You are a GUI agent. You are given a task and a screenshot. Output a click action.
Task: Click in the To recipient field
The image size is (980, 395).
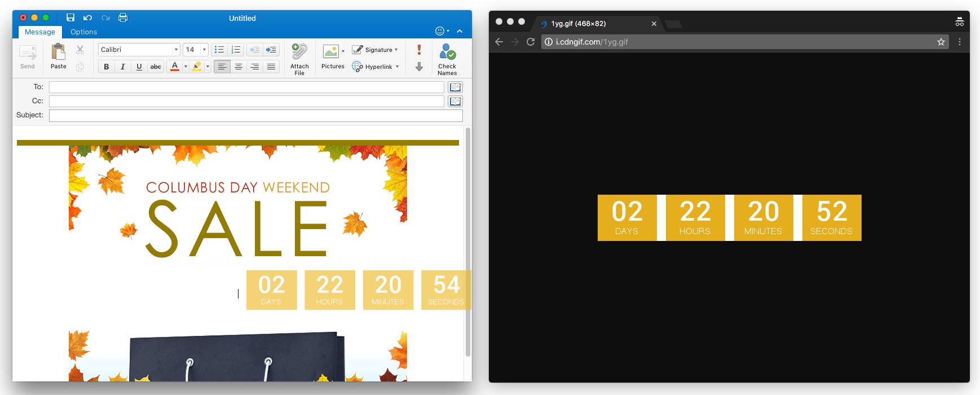pos(246,87)
